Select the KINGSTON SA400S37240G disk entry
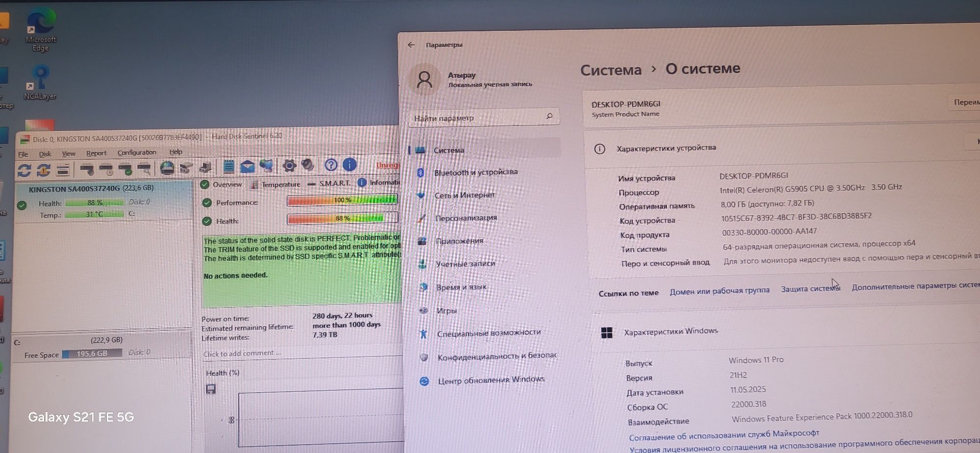Viewport: 980px width, 453px height. (103, 201)
